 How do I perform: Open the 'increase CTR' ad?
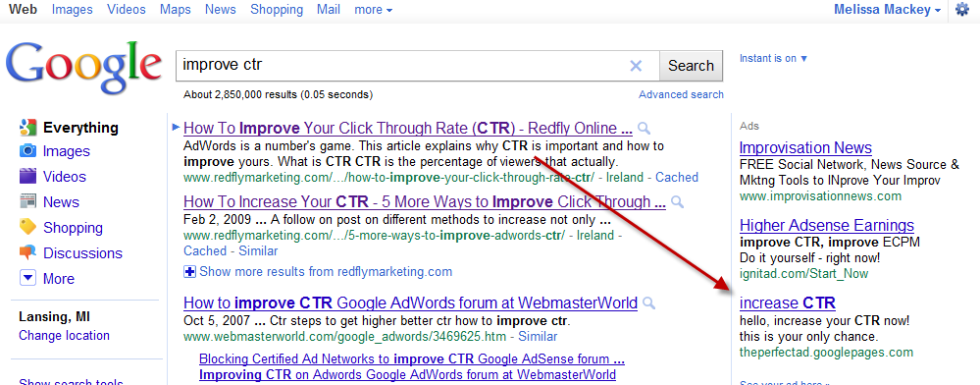click(x=788, y=303)
